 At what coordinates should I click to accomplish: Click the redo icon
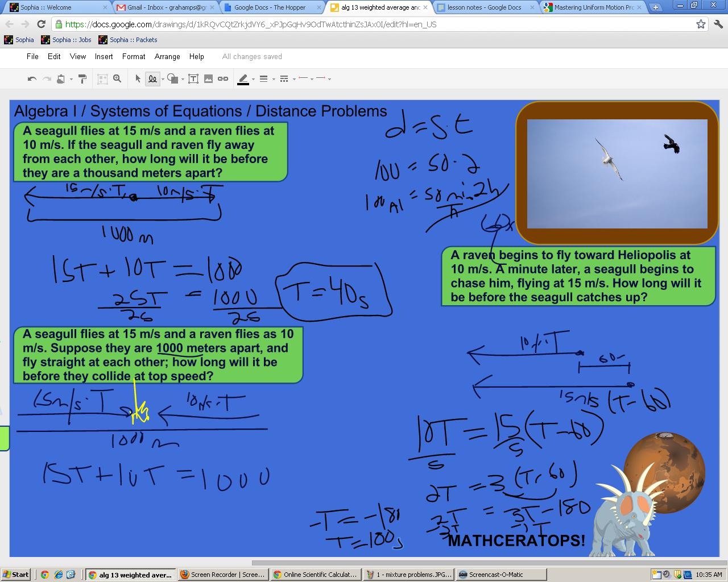(45, 78)
